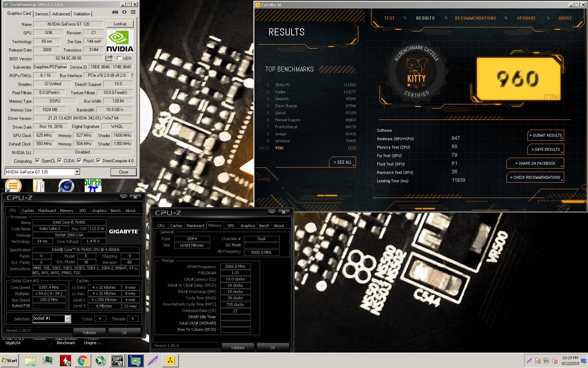
Task: Click the BIOS export share icon
Action: coord(109,58)
